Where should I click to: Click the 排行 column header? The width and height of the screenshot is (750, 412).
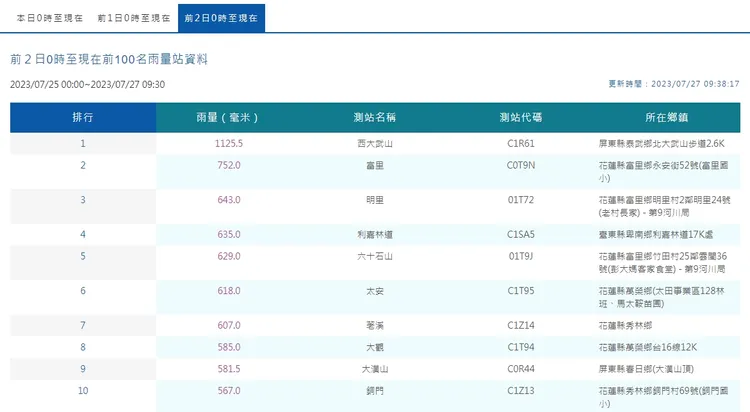(x=83, y=117)
